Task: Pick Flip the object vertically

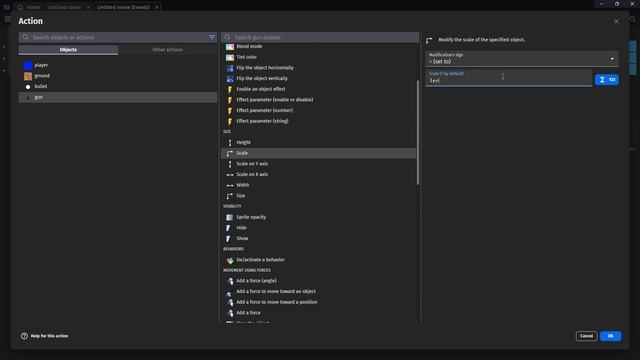Action: pos(319,78)
